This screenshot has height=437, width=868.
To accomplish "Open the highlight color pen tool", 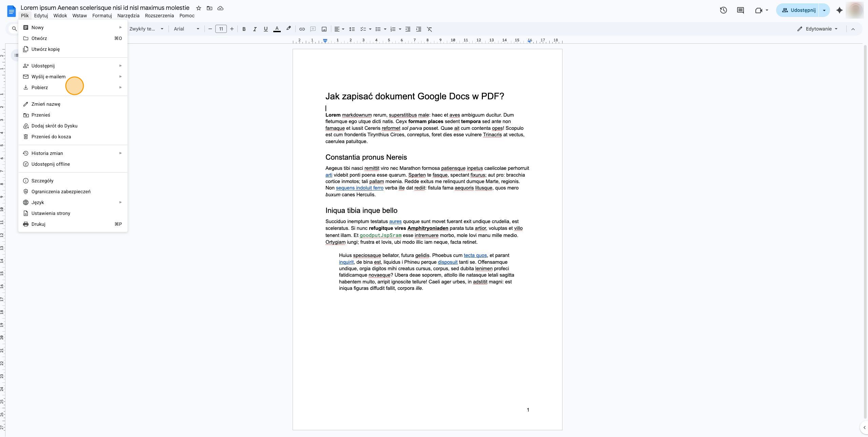I will pyautogui.click(x=288, y=29).
